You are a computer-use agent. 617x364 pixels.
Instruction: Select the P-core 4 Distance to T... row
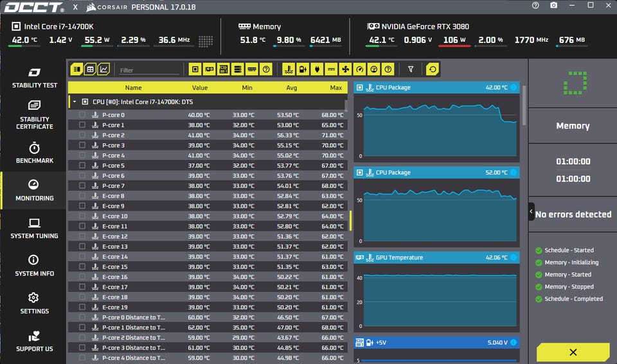point(208,358)
